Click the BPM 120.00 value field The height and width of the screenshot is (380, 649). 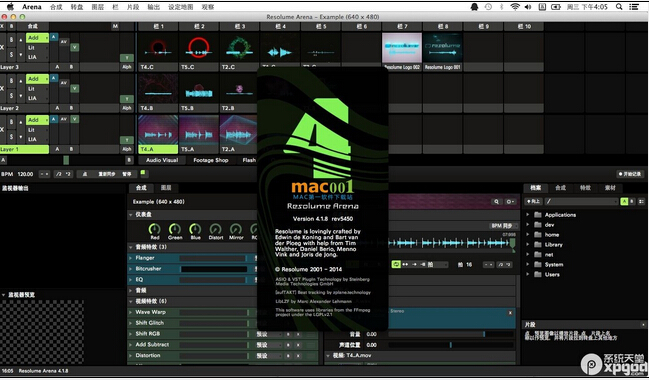[x=25, y=174]
